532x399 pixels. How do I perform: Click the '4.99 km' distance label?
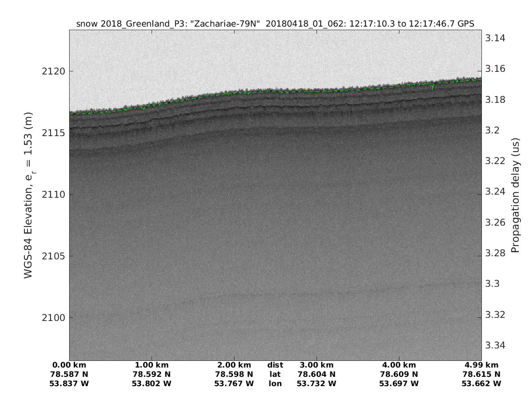point(481,365)
